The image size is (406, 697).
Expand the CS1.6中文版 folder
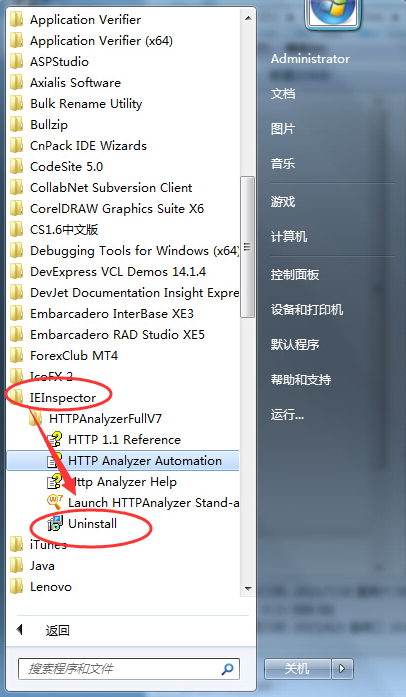[x=64, y=229]
